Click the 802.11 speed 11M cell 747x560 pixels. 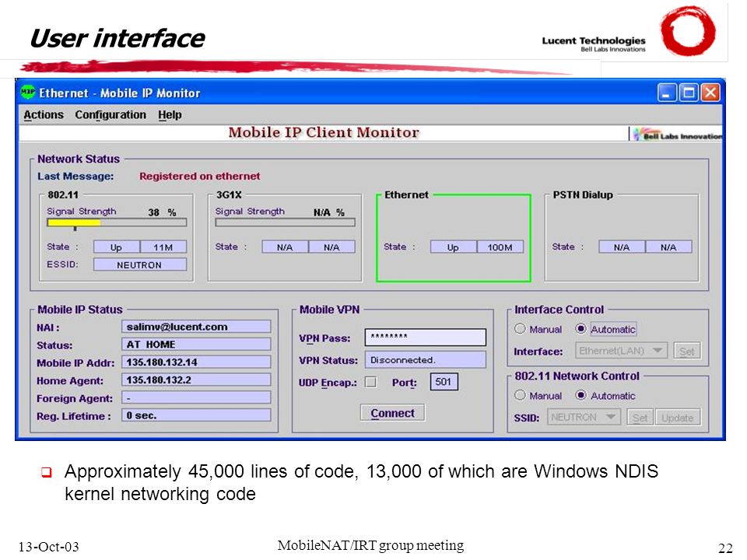163,247
